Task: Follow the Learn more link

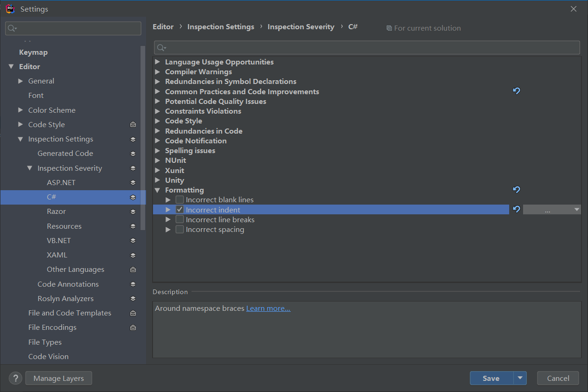Action: click(268, 308)
